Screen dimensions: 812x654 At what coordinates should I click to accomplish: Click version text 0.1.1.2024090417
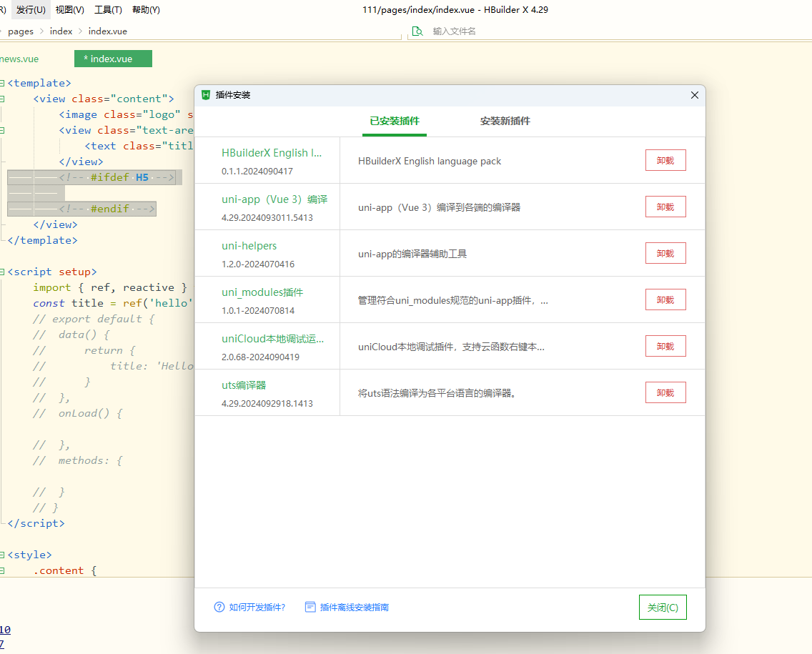(x=257, y=172)
